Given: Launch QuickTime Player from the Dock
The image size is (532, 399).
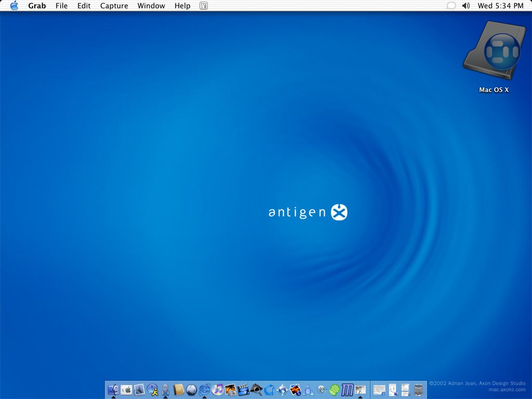Looking at the screenshot, I should 270,390.
